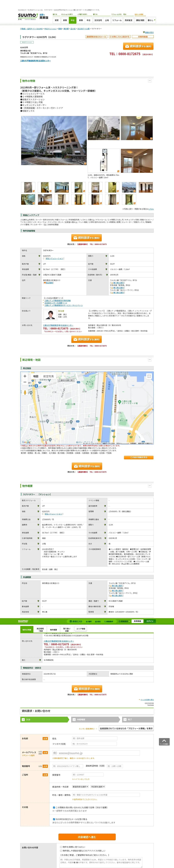174x868 pixels.
Task: Click the この街の情報を見る button
Action: point(139,457)
